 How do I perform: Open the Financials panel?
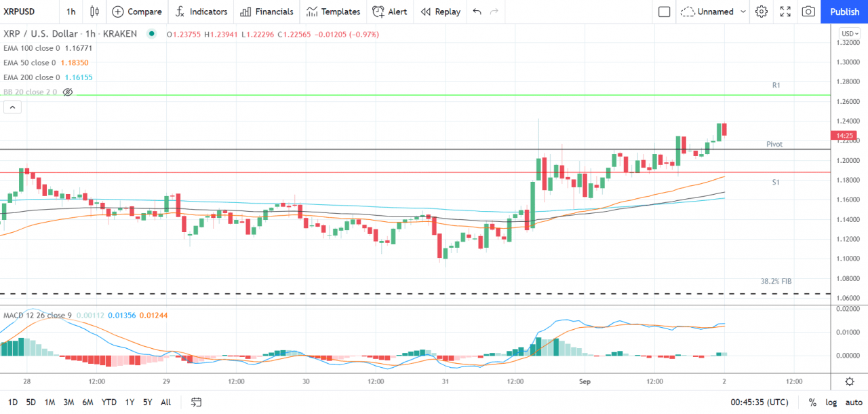pyautogui.click(x=266, y=12)
